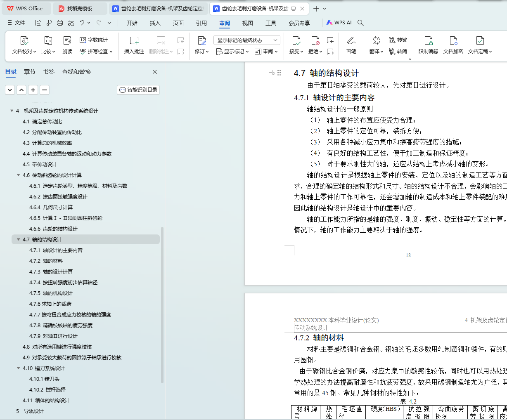This screenshot has height=420, width=507.
Task: Expand the quick access toolbar customize arrow
Action: (x=109, y=23)
